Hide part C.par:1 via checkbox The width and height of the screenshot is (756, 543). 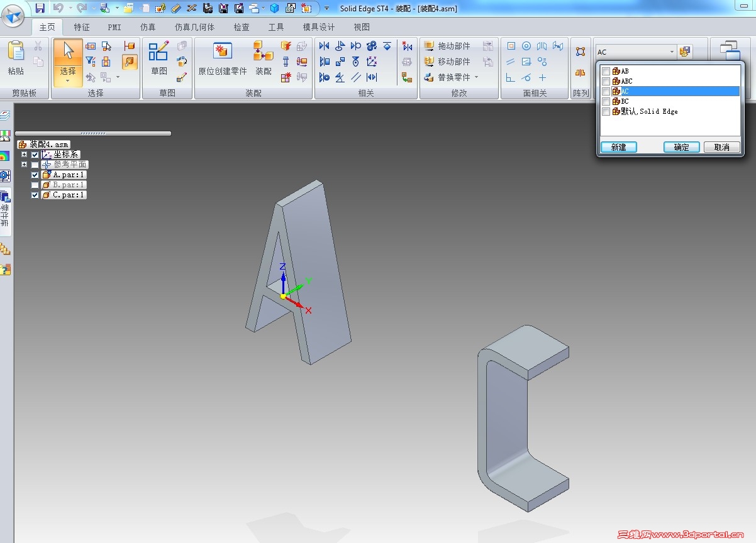pos(35,195)
